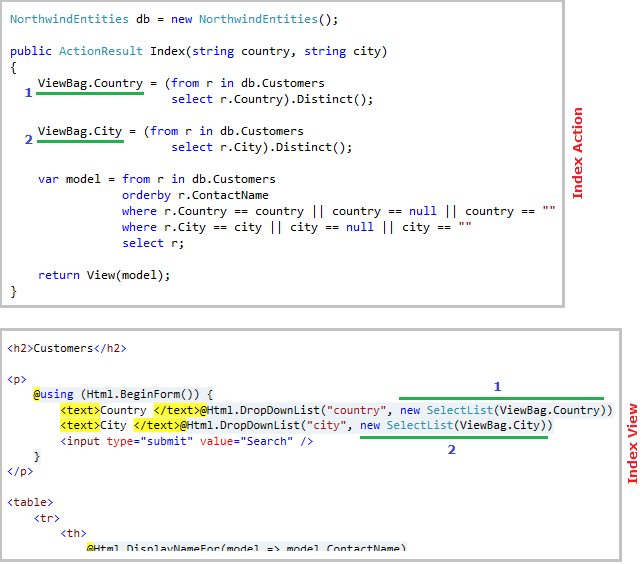Click the opening "<p>" tag

point(17,379)
